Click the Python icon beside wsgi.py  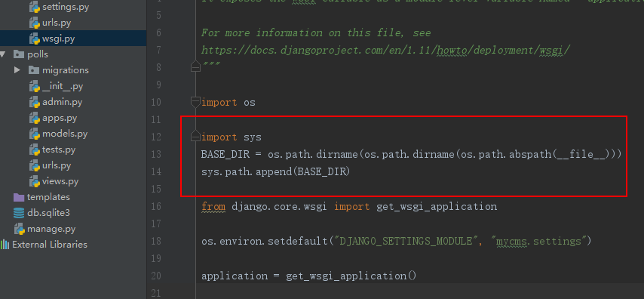(x=34, y=39)
